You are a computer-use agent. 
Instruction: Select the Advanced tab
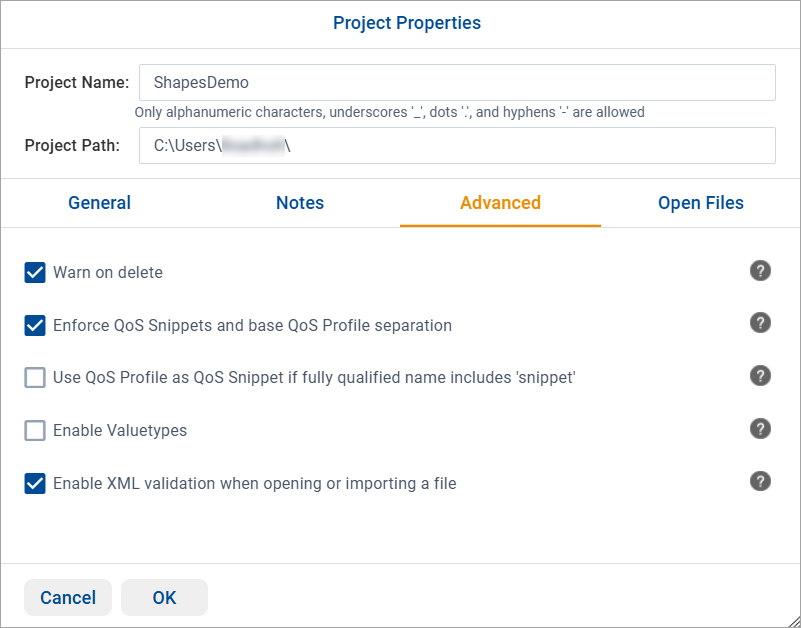coord(500,203)
